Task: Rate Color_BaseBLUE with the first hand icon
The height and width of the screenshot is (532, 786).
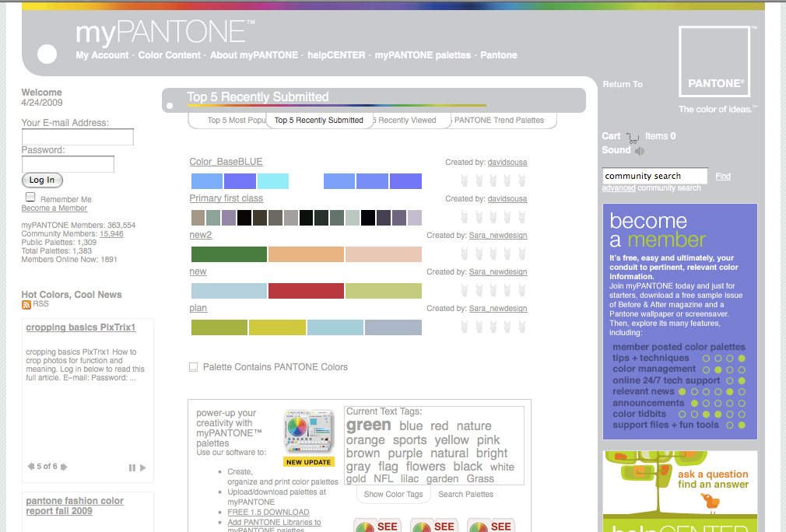Action: (x=464, y=180)
